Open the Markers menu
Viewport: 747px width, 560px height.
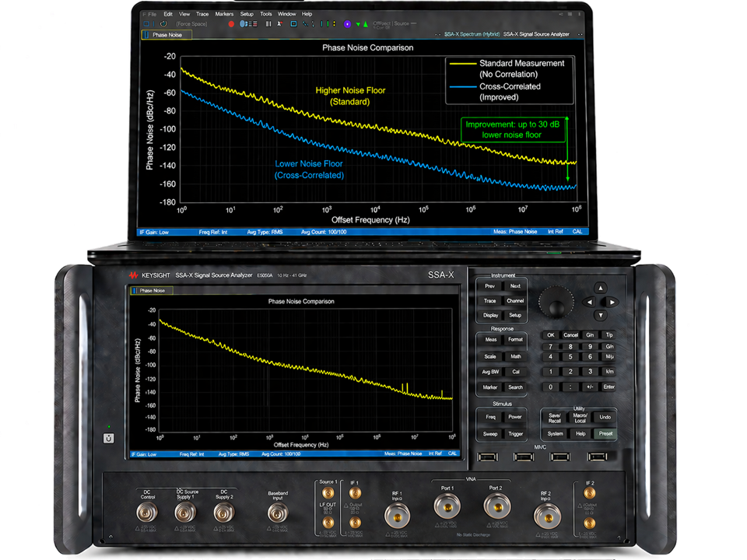224,14
